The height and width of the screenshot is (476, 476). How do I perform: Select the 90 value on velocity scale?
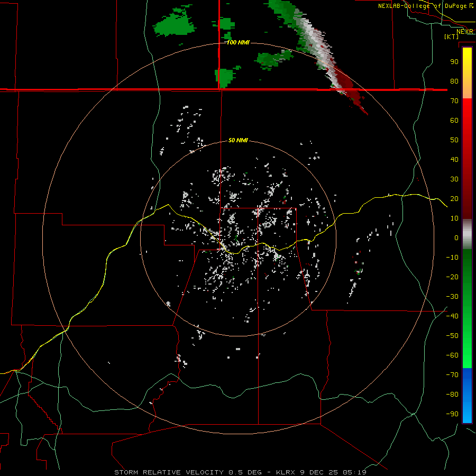click(x=454, y=62)
